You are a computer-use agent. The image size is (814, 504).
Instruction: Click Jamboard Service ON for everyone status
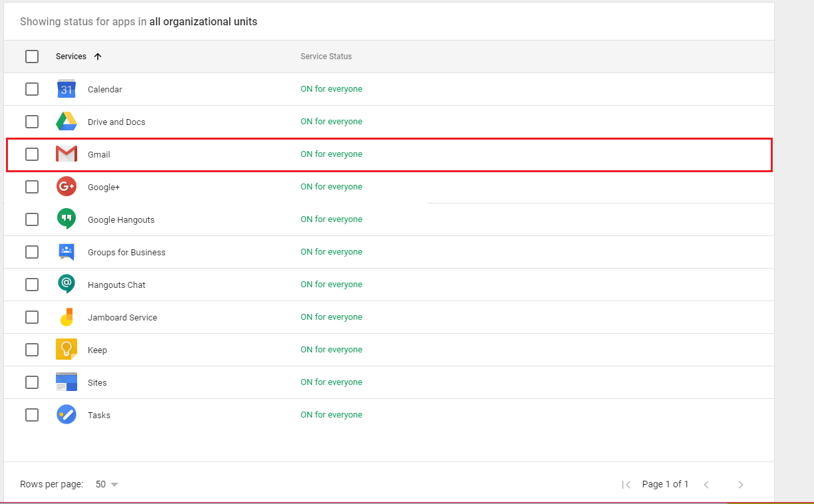[x=331, y=317]
